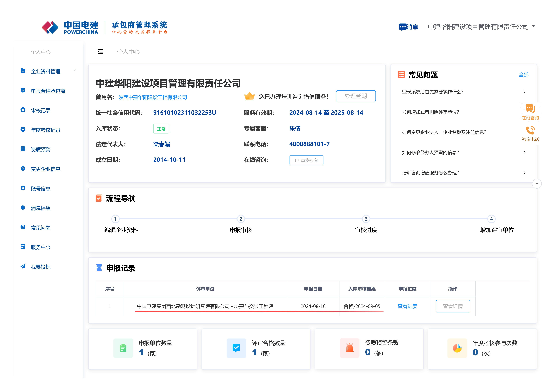Expand arrow for 培训咨询增值服务怎么办理
This screenshot has width=555, height=392.
[525, 173]
